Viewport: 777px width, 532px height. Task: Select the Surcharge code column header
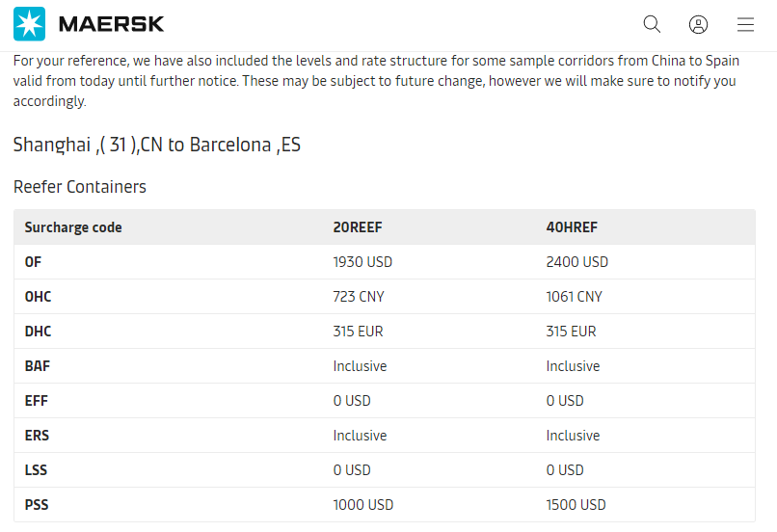click(73, 227)
